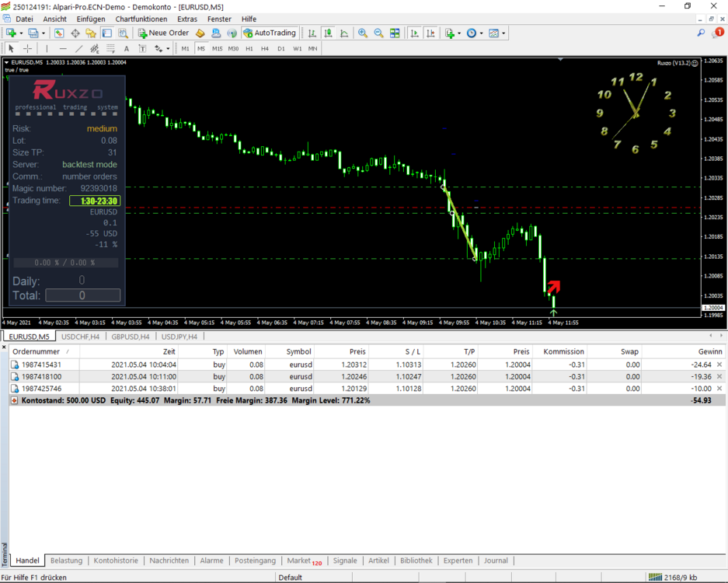Switch timeframe to H4
The width and height of the screenshot is (728, 583).
265,48
